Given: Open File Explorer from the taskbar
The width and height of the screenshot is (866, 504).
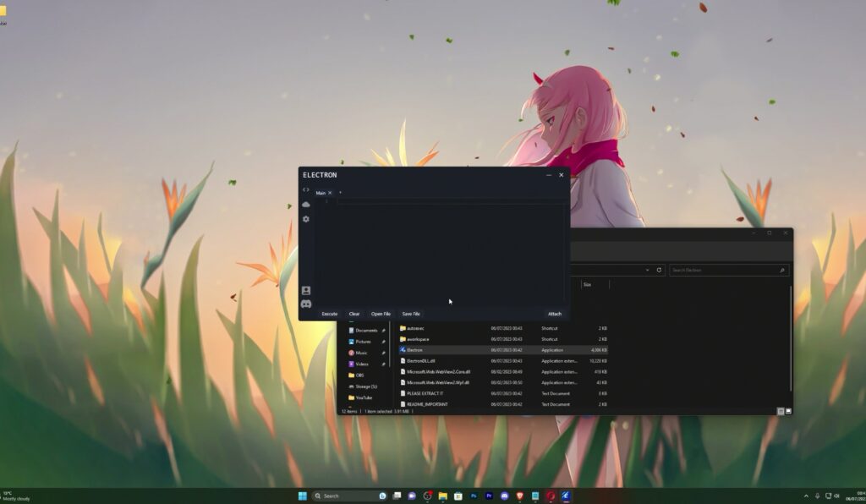Looking at the screenshot, I should (x=443, y=496).
